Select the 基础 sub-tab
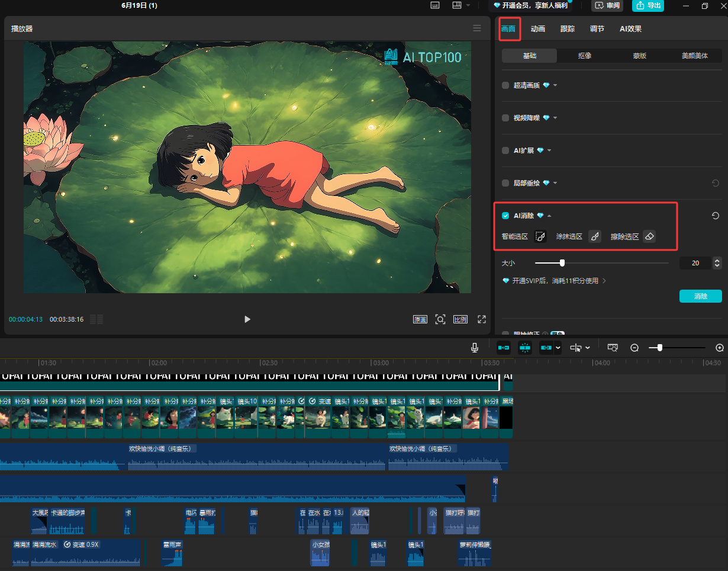The width and height of the screenshot is (728, 571). tap(529, 56)
